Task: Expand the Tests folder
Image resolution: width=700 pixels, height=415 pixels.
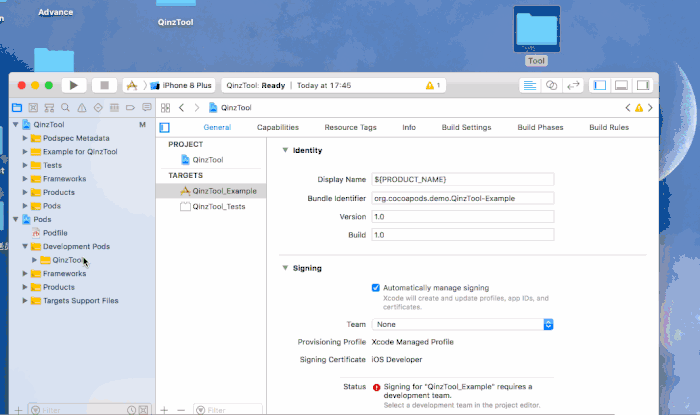Action: click(25, 165)
